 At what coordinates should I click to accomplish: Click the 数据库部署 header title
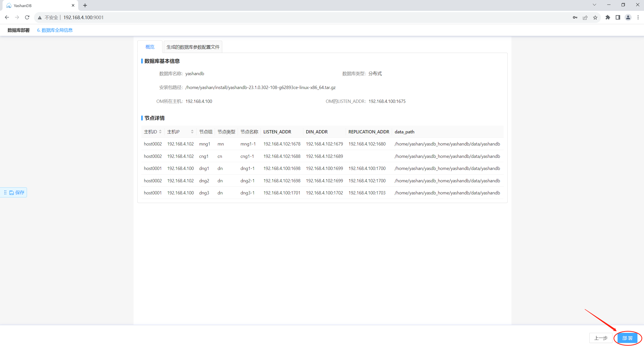point(19,30)
